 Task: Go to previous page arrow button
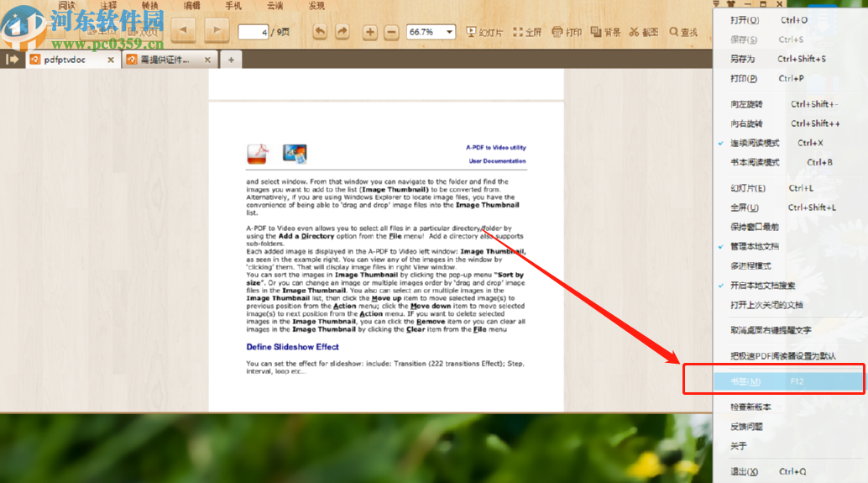coord(183,30)
